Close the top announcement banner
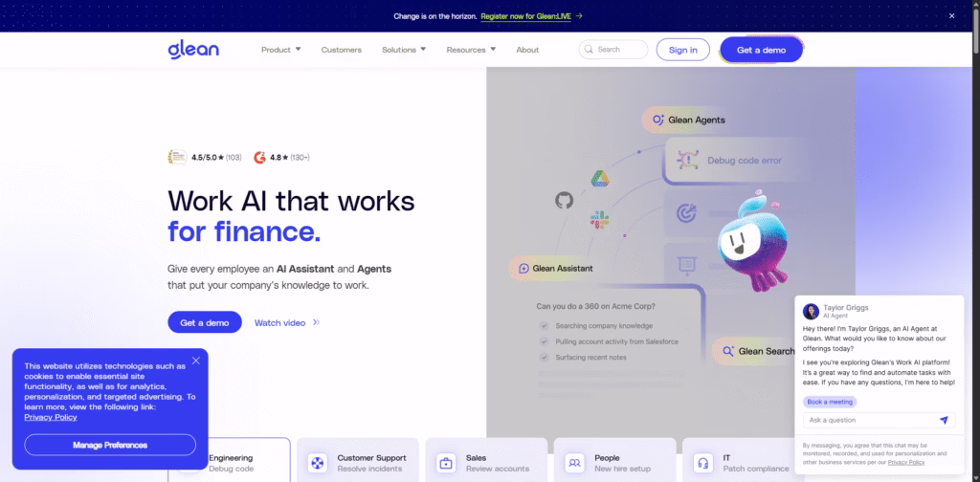Image resolution: width=980 pixels, height=482 pixels. point(950,15)
